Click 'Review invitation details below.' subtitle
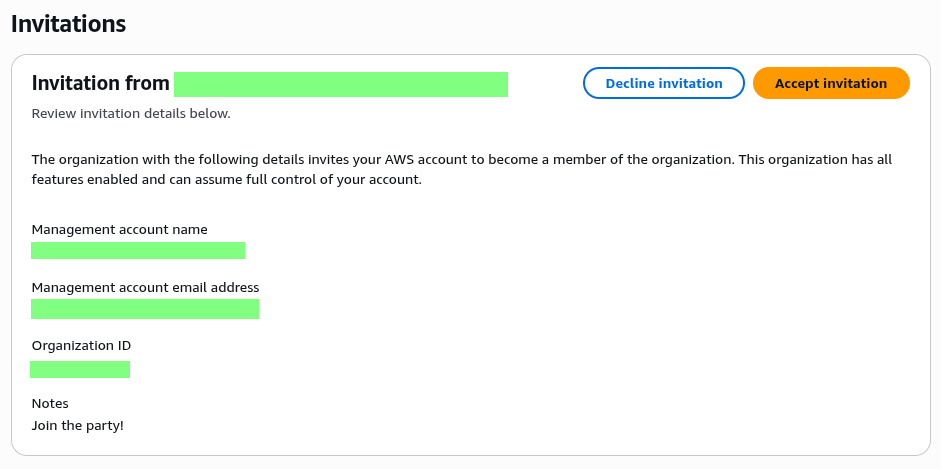Image resolution: width=941 pixels, height=469 pixels. (131, 113)
